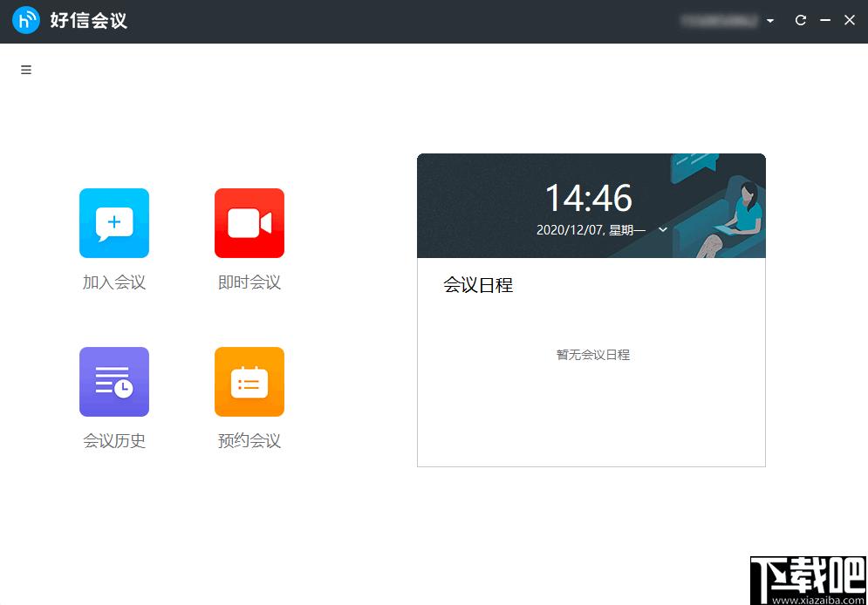Click the 好信会议 title text
The height and width of the screenshot is (605, 868).
click(x=89, y=20)
